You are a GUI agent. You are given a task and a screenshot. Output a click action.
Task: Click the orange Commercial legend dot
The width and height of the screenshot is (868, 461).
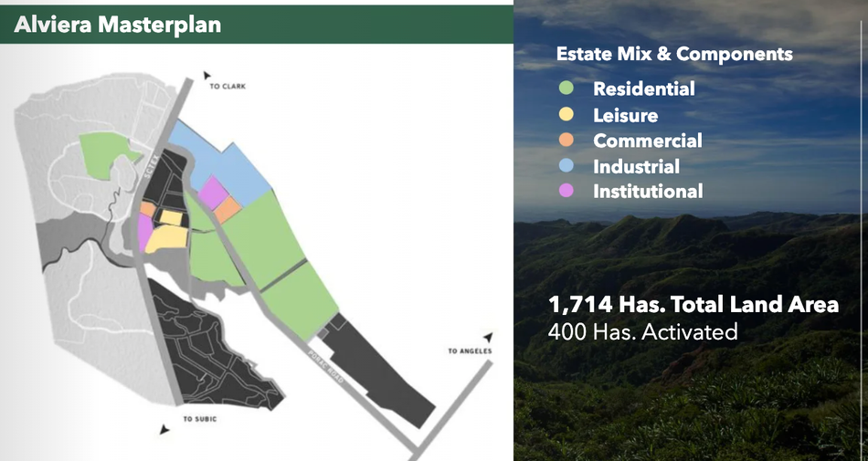pyautogui.click(x=566, y=140)
